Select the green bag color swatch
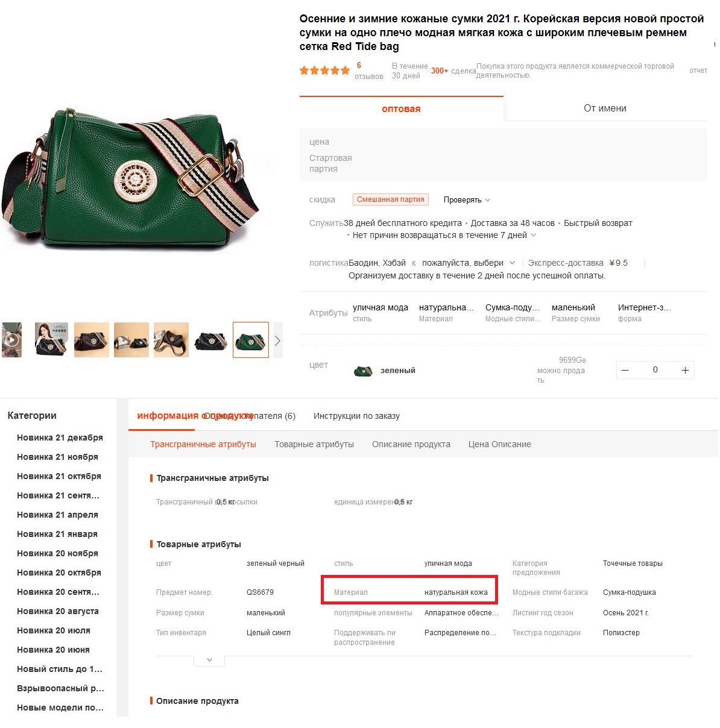The width and height of the screenshot is (720, 728). click(363, 371)
